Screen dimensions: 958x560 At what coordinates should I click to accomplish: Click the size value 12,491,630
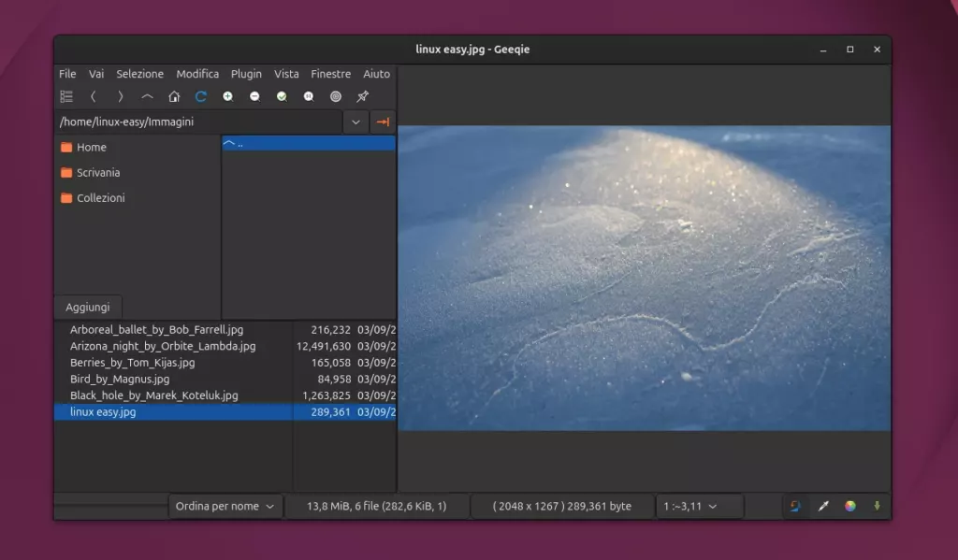point(323,346)
